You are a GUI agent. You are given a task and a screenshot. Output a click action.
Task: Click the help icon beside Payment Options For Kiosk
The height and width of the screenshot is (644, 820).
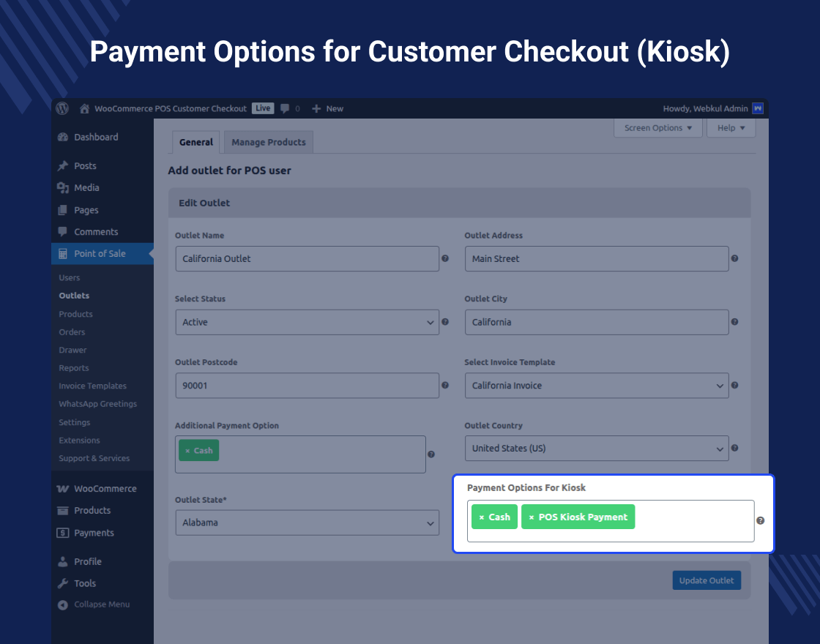(x=761, y=520)
